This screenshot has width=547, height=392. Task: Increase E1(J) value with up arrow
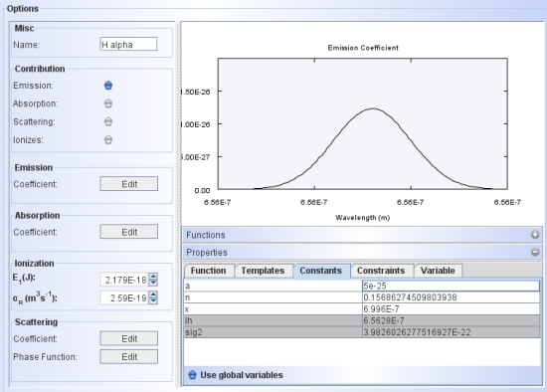(153, 277)
